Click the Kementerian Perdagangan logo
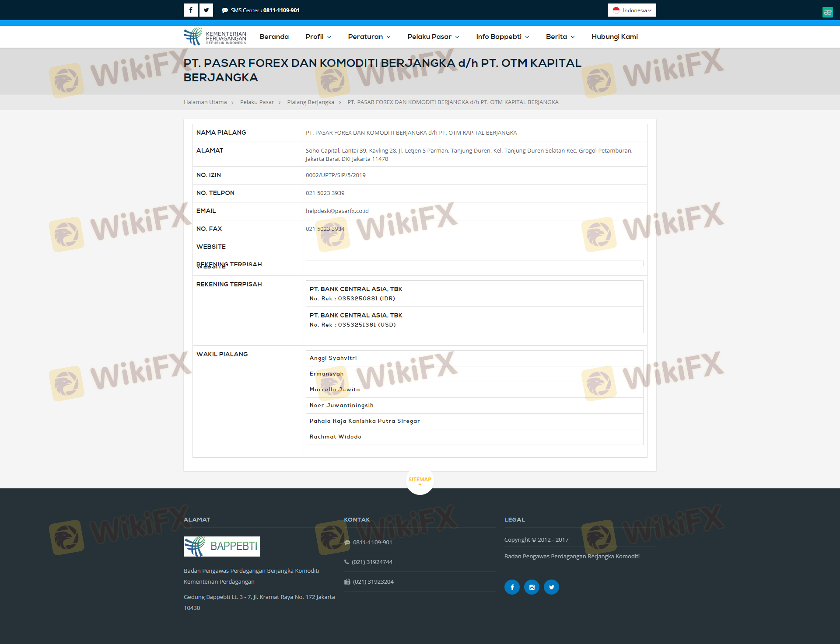 pyautogui.click(x=215, y=37)
